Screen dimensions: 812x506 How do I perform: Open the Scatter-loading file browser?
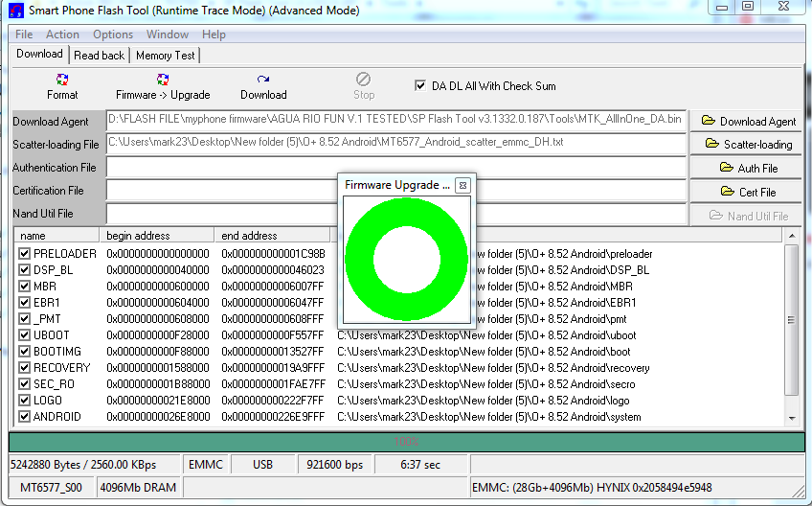click(748, 145)
